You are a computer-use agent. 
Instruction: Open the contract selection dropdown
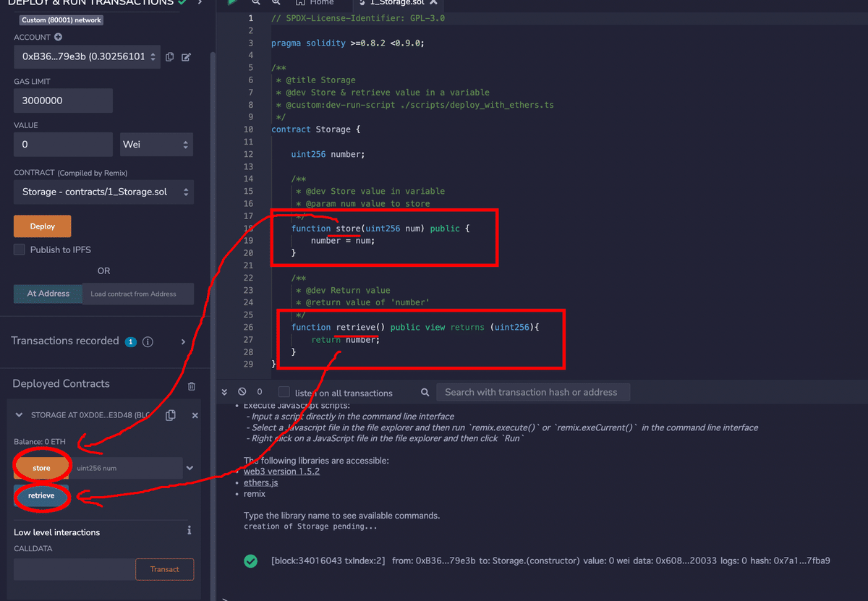[103, 192]
